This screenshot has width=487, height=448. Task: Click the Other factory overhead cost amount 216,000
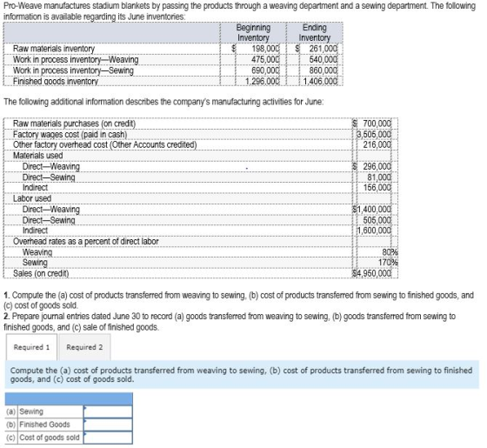(377, 145)
